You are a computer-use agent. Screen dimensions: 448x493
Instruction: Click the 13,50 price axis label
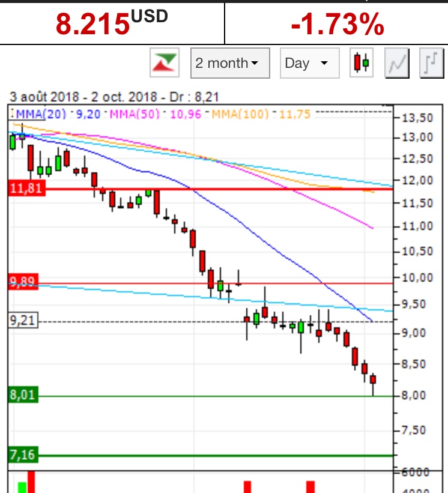[x=417, y=118]
